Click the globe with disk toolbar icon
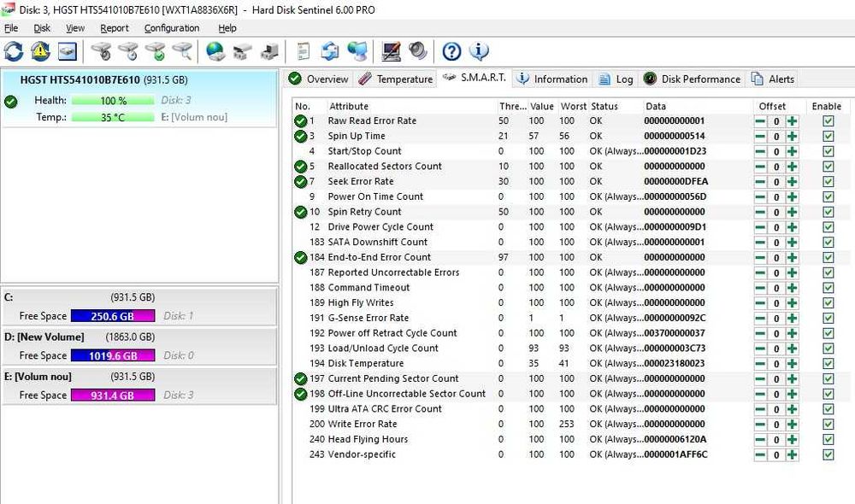Viewport: 855px width, 504px height. pyautogui.click(x=215, y=52)
